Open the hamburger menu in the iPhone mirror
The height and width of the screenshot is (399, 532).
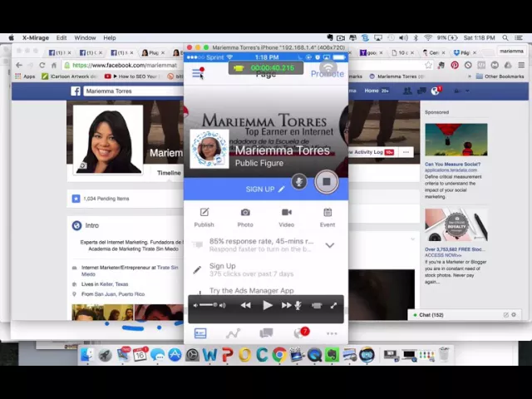pos(198,72)
